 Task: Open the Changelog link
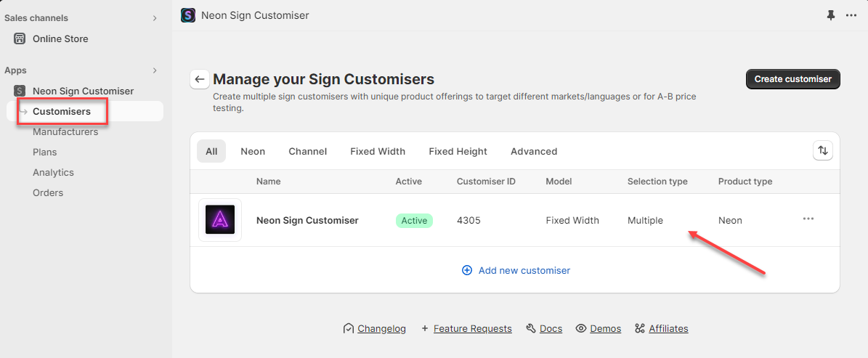[x=381, y=328]
